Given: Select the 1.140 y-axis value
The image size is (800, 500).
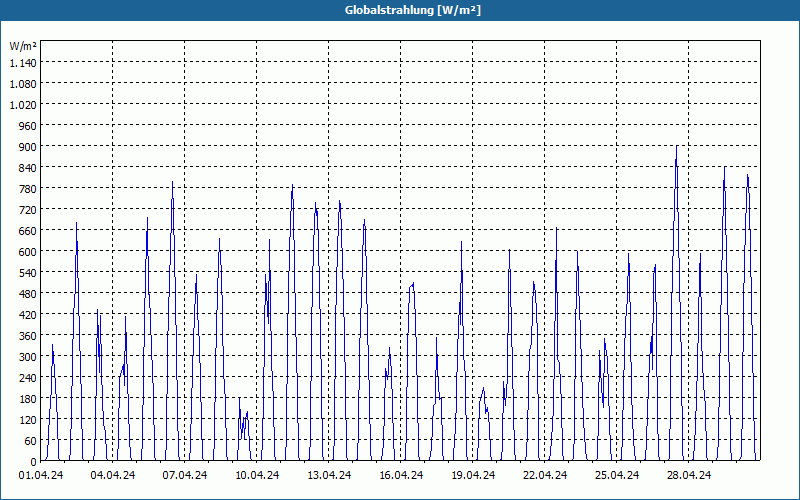Looking at the screenshot, I should 23,62.
